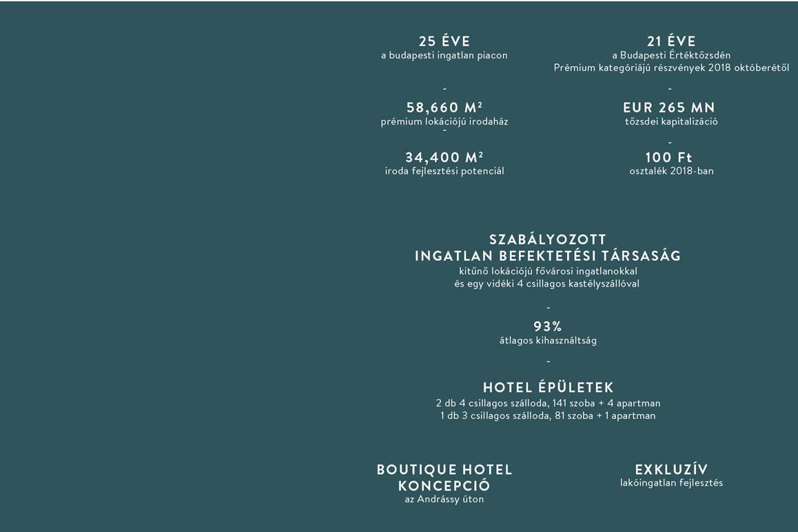Click the "58,660 M²" figure
This screenshot has height=532, width=798.
coord(444,108)
